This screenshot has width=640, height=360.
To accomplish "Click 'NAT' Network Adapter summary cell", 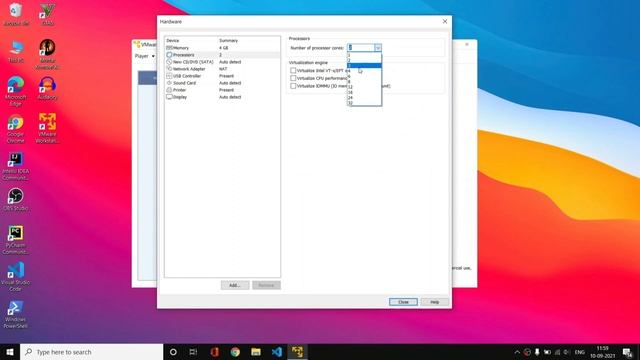I will [223, 69].
